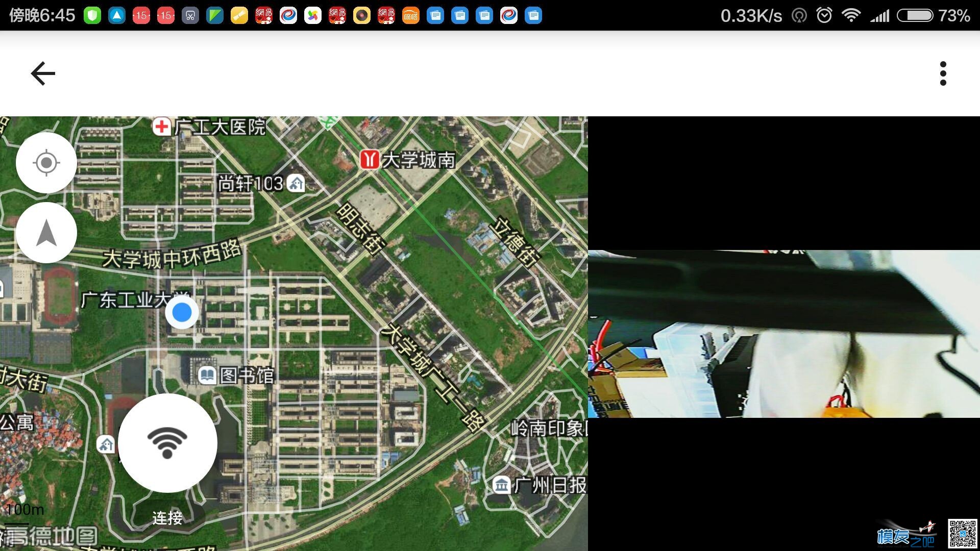The image size is (980, 551).
Task: Tap the battery indicator icon
Action: [916, 15]
